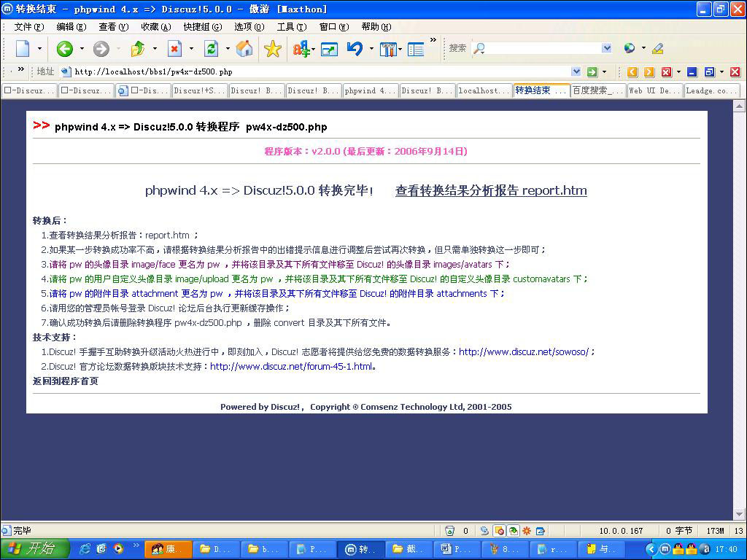The height and width of the screenshot is (560, 747).
Task: Click the Windows 开始 Start button
Action: 34,549
